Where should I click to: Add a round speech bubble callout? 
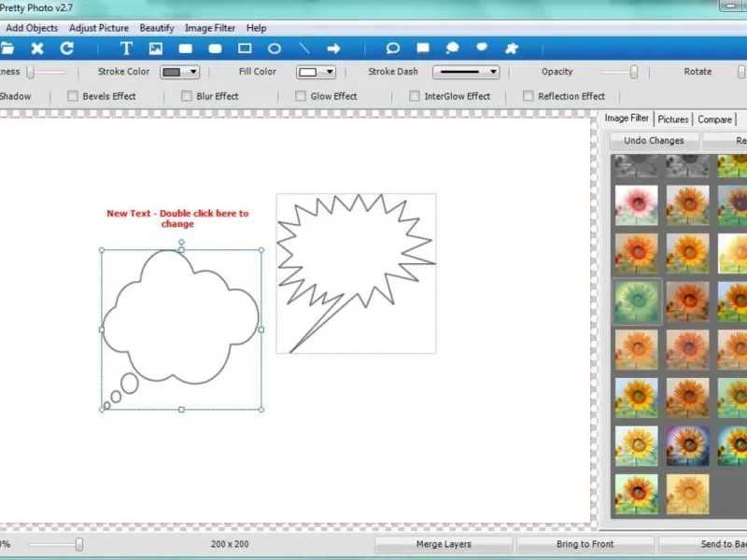[393, 49]
